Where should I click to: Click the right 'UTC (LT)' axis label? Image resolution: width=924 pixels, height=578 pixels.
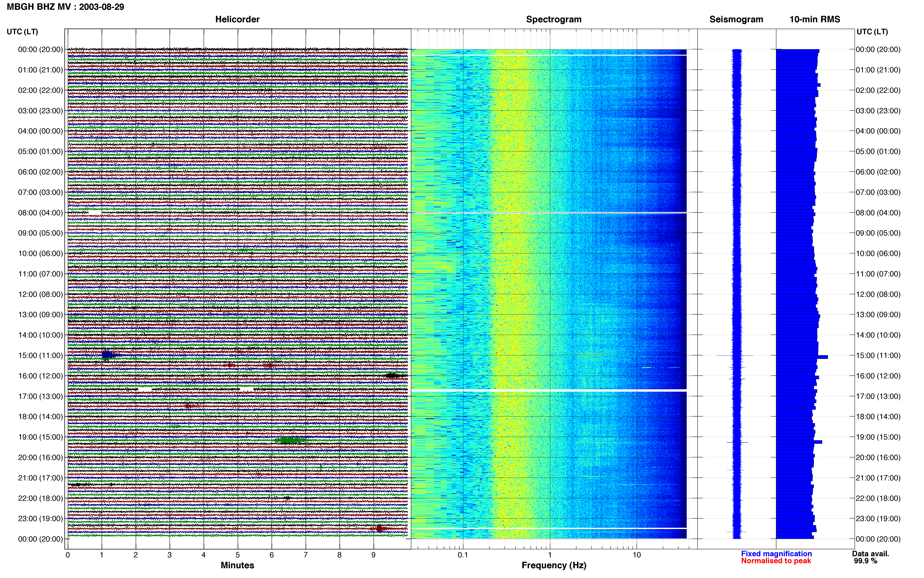(872, 32)
